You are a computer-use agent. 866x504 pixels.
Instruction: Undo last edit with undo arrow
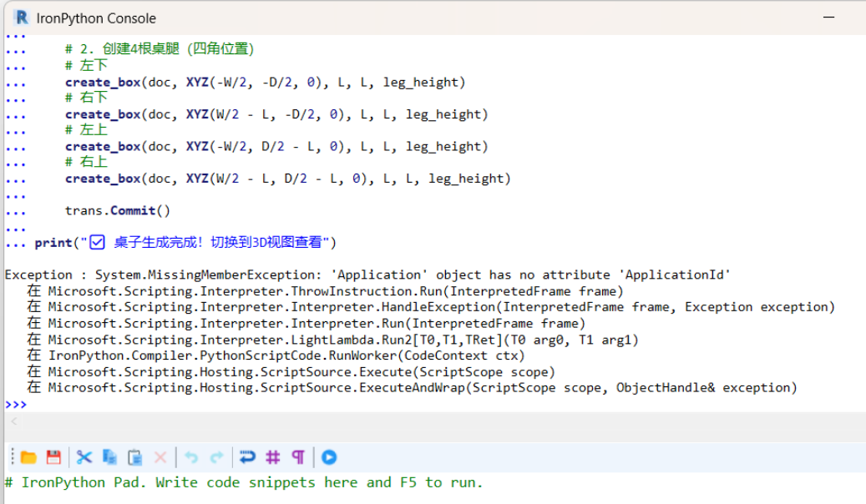[x=191, y=457]
